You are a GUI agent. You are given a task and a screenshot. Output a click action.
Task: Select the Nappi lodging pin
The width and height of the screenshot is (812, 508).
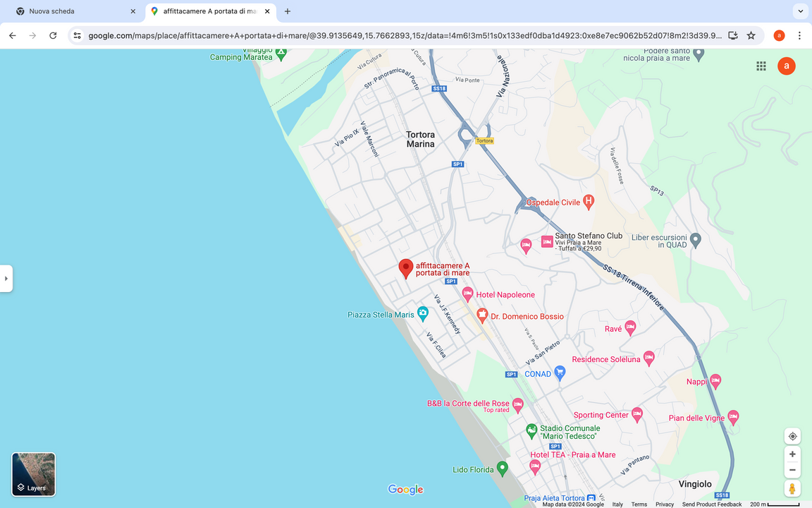(715, 382)
